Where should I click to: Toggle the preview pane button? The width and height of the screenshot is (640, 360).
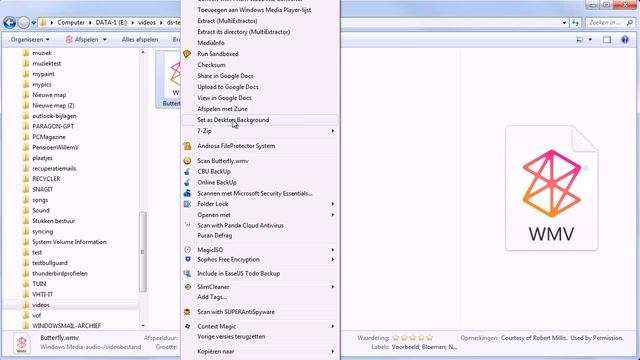click(607, 40)
